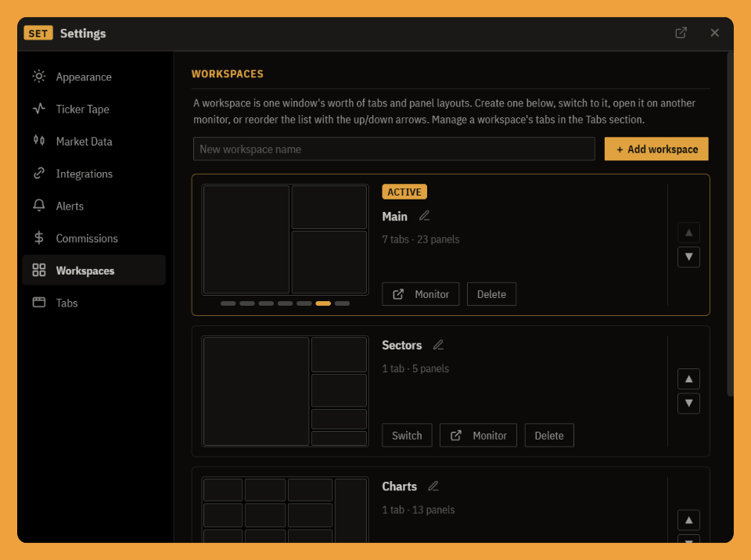Open the Tabs settings section
Image resolution: width=751 pixels, height=560 pixels.
tap(94, 303)
